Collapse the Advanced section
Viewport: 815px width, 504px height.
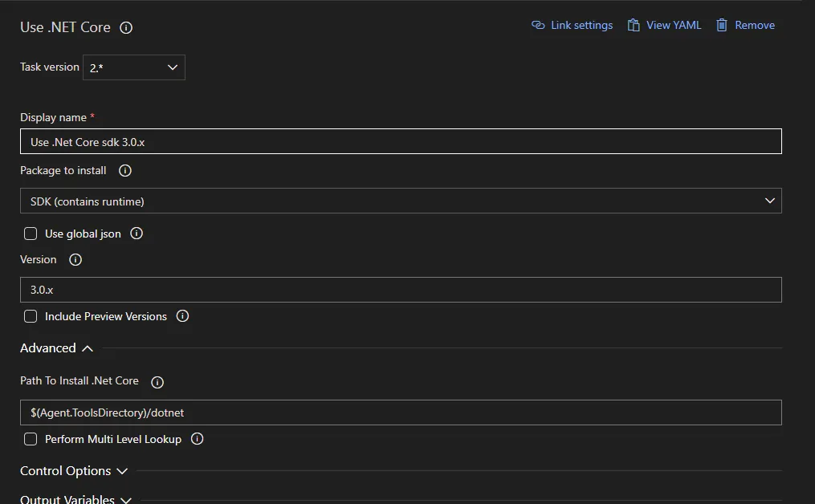(57, 348)
